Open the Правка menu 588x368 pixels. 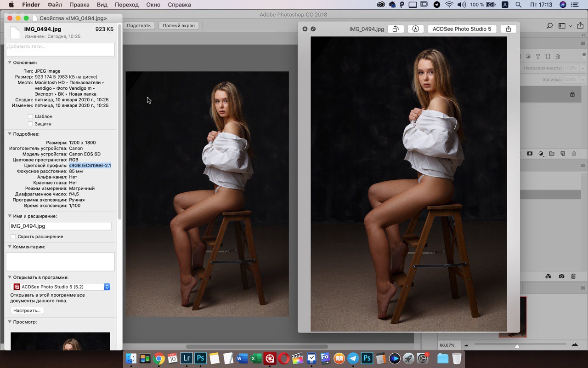click(79, 5)
